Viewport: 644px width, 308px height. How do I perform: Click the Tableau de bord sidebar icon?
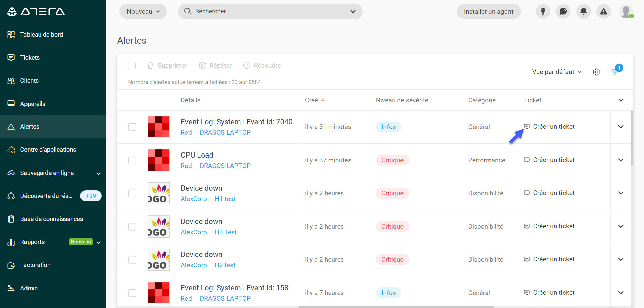pyautogui.click(x=11, y=35)
